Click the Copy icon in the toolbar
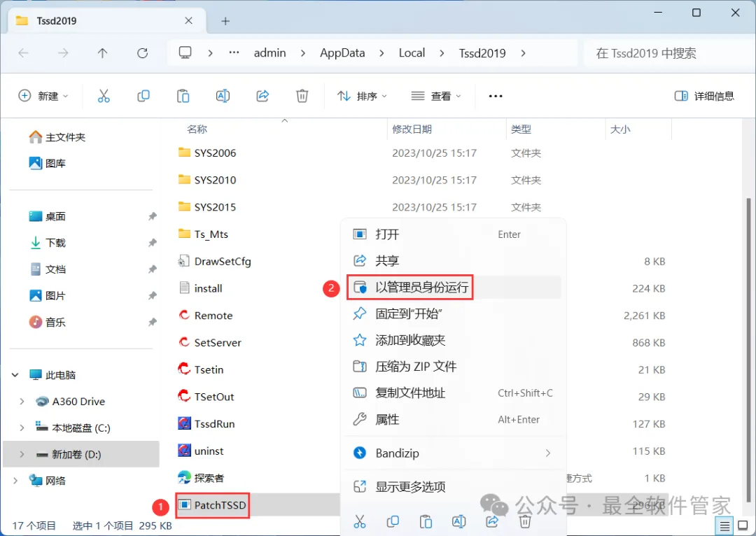 [143, 96]
